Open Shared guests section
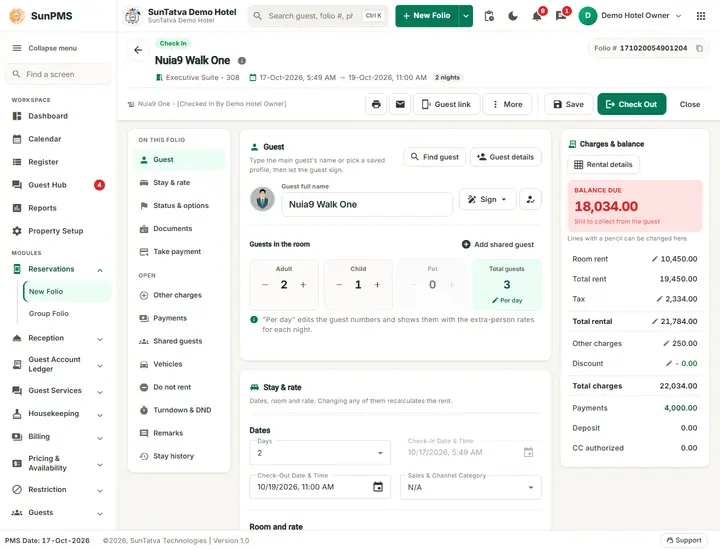This screenshot has width=720, height=550. (x=179, y=341)
